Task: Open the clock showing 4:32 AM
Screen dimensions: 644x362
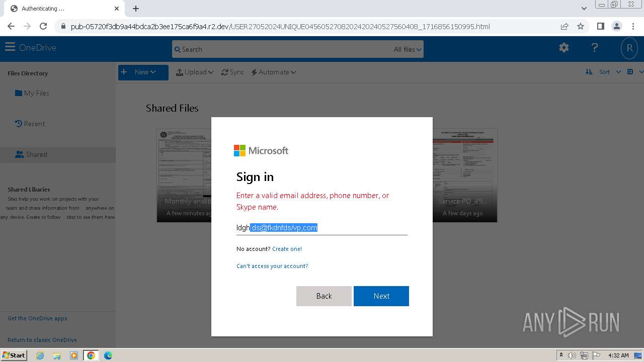Action: pos(618,355)
